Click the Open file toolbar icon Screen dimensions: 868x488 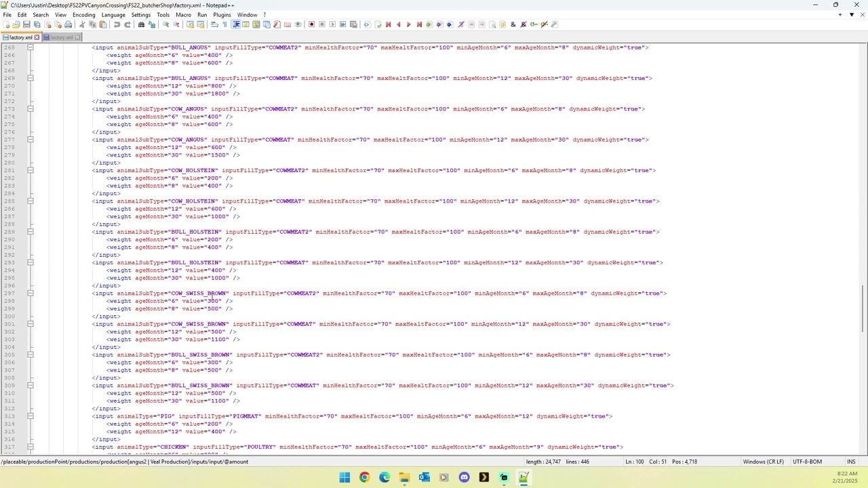(16, 24)
